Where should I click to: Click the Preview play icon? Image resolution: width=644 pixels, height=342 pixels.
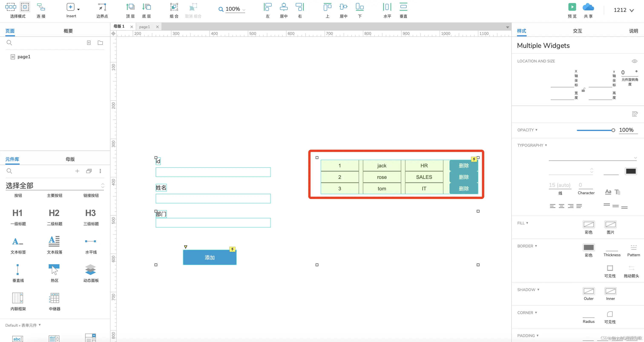tap(572, 7)
